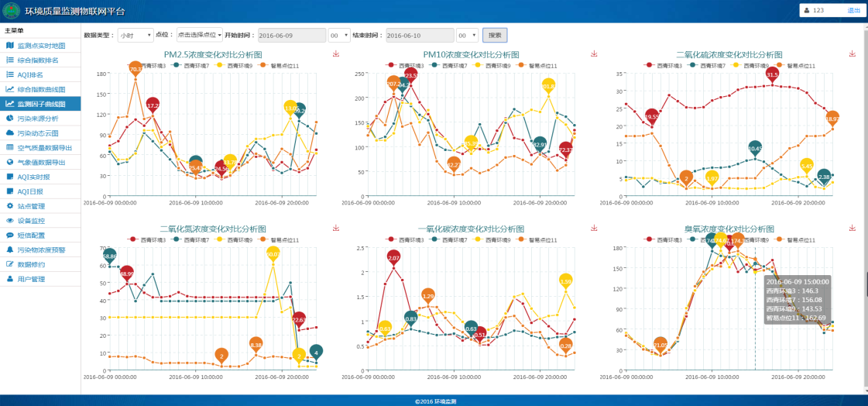Download the 臭氧 concentration chart

coord(852,229)
